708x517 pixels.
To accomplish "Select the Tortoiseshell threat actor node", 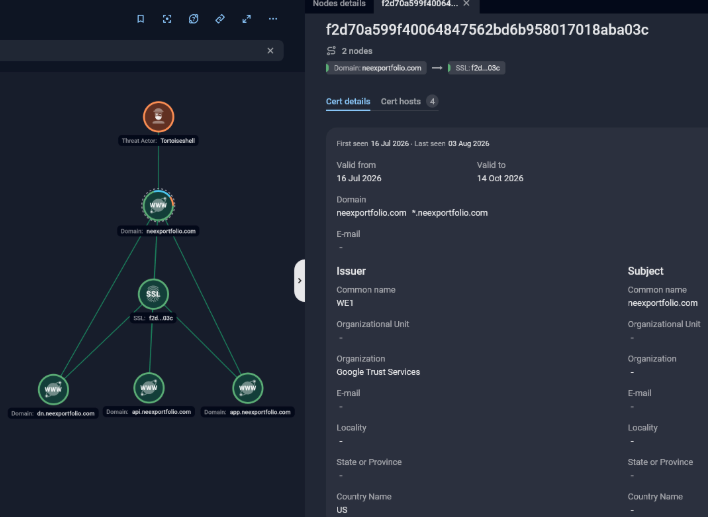I will pyautogui.click(x=158, y=117).
